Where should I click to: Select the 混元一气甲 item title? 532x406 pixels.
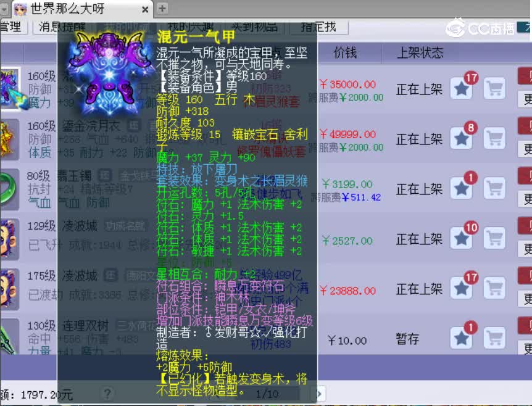coord(196,37)
